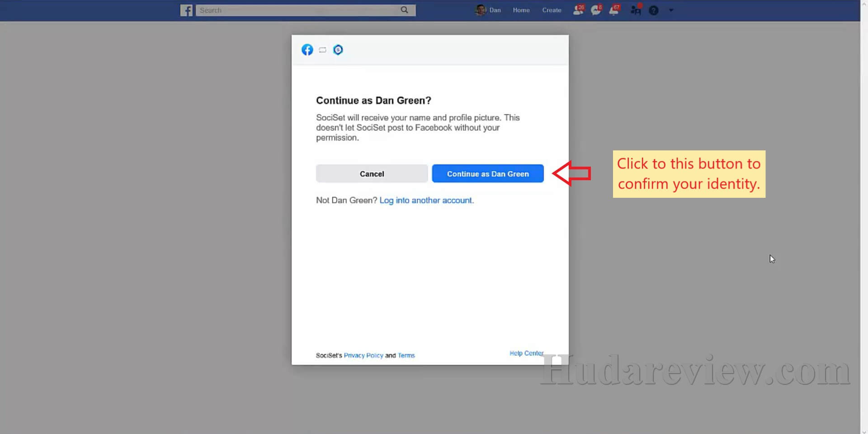The width and height of the screenshot is (868, 434).
Task: Expand the account dropdown arrow
Action: point(671,10)
